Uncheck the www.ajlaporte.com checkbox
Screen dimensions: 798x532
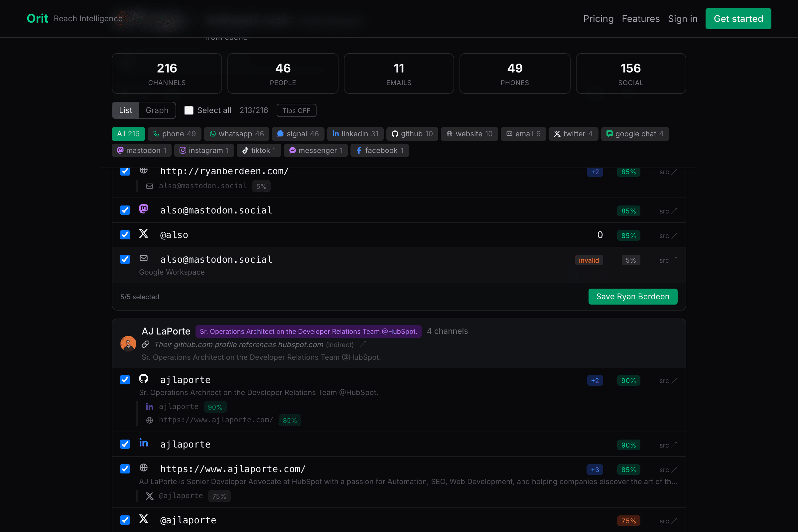125,469
